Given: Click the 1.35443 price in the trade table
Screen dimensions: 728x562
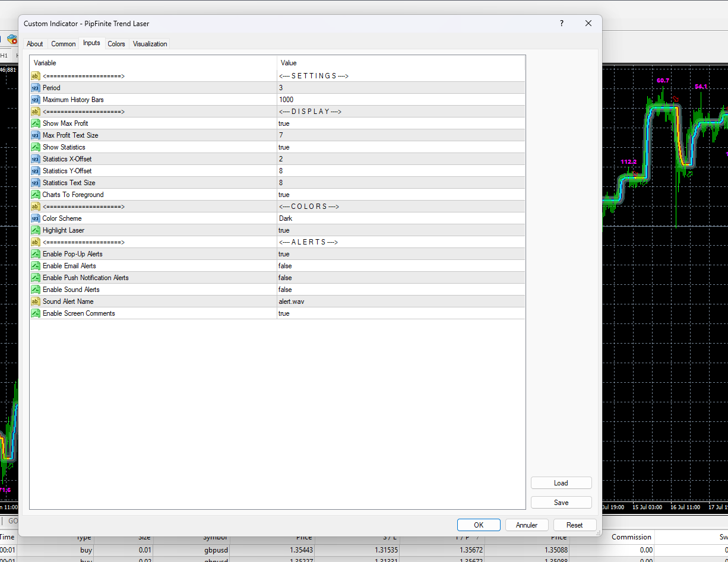Looking at the screenshot, I should click(301, 550).
